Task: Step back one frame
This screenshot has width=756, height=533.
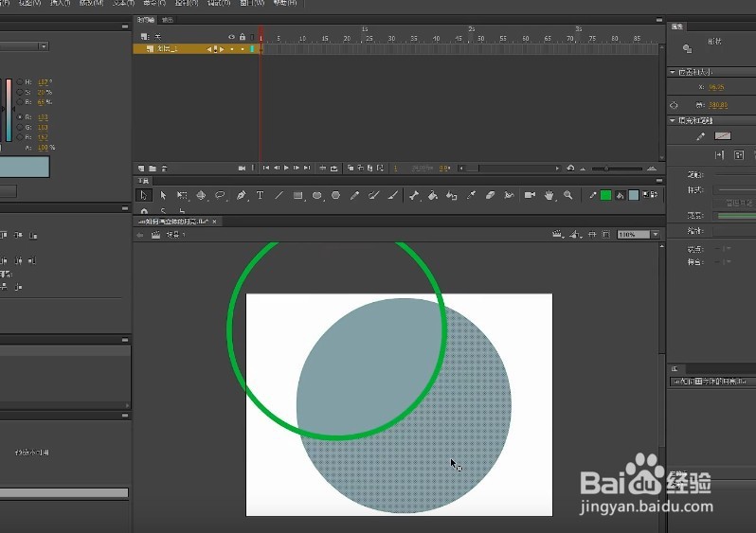Action: click(x=277, y=168)
